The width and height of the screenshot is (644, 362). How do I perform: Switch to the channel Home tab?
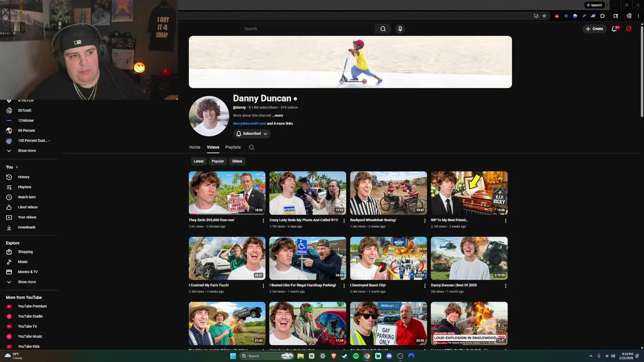tap(195, 147)
